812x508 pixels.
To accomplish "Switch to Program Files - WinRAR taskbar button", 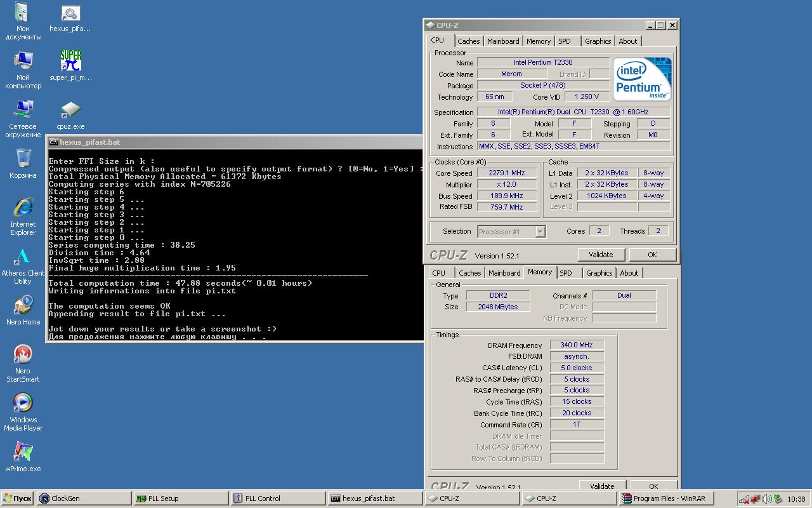I will pyautogui.click(x=666, y=498).
